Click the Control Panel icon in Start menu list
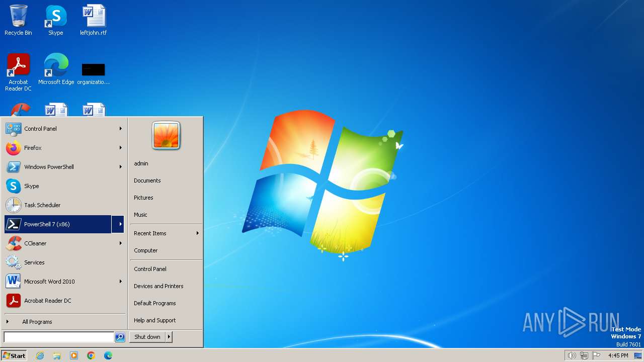Viewport: 644px width, 362px height. [x=13, y=129]
